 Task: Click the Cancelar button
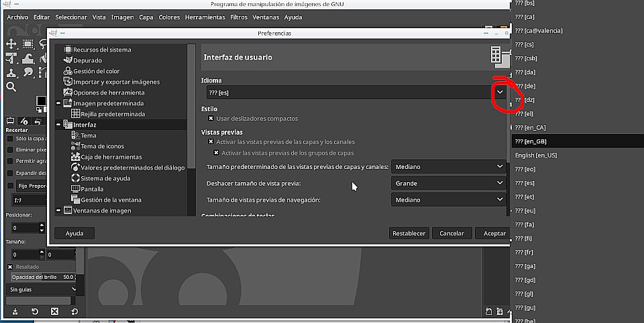[x=451, y=233]
